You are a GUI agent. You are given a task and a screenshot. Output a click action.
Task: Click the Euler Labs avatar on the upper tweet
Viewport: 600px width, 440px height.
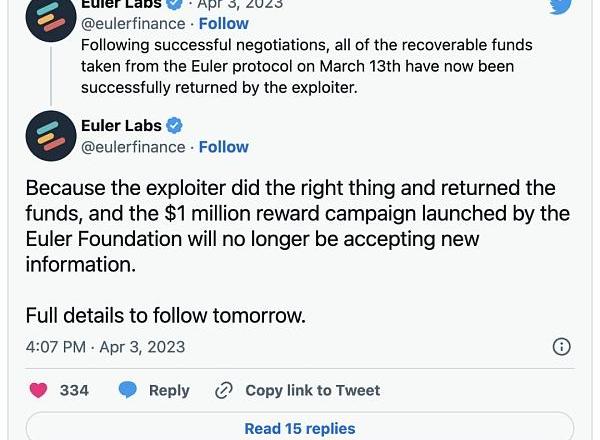(x=51, y=18)
